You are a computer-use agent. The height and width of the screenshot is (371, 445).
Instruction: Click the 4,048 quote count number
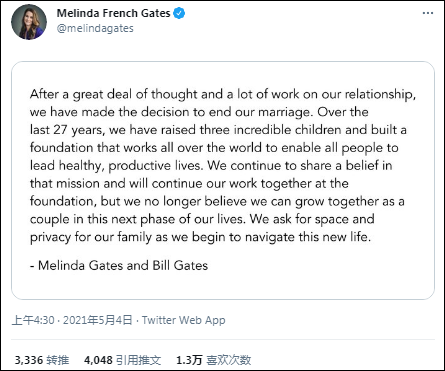98,360
